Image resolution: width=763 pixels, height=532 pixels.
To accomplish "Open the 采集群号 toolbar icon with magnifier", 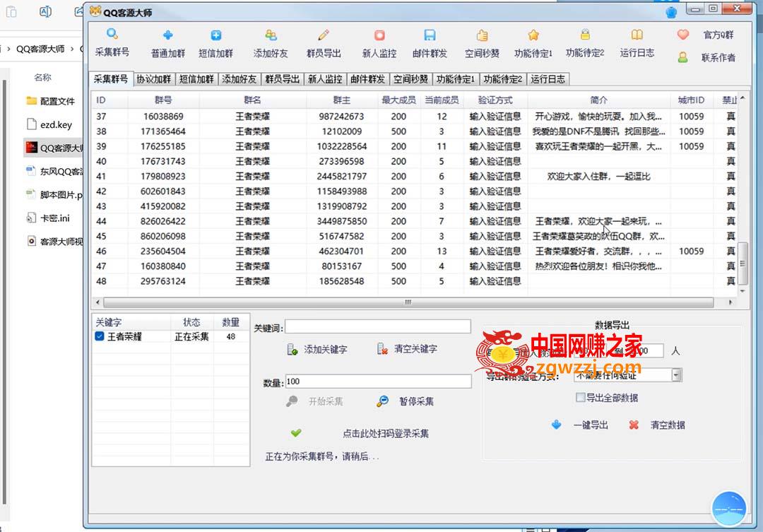I will [x=112, y=34].
